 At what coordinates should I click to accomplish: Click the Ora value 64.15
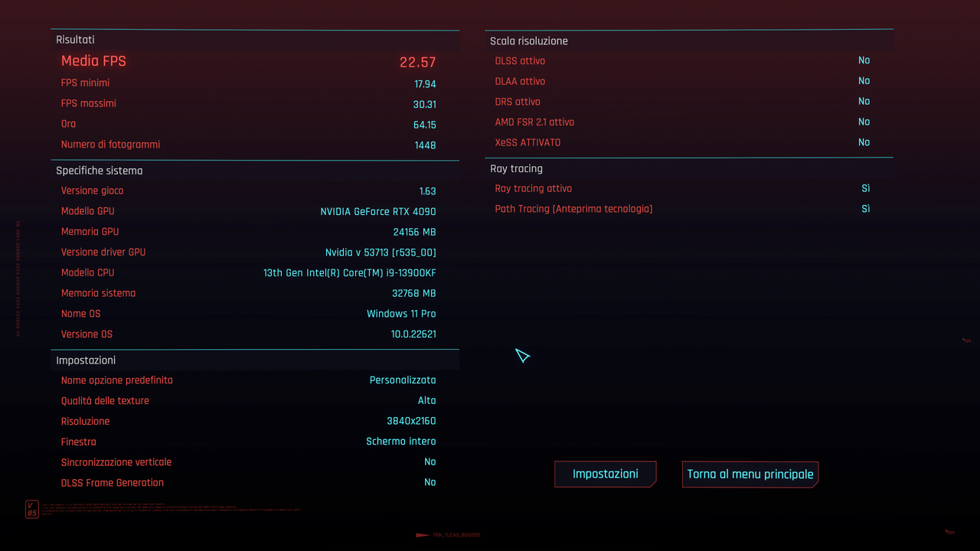click(425, 125)
